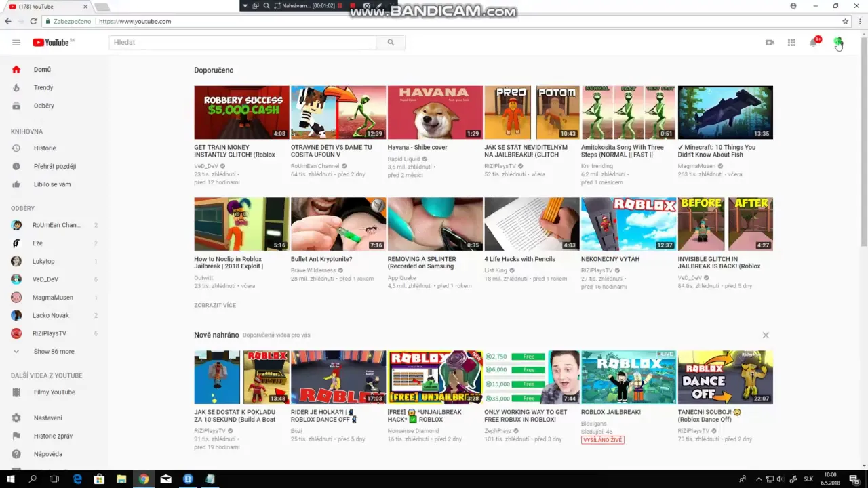This screenshot has width=868, height=488.
Task: Open Mail app in taskbar
Action: tap(165, 479)
